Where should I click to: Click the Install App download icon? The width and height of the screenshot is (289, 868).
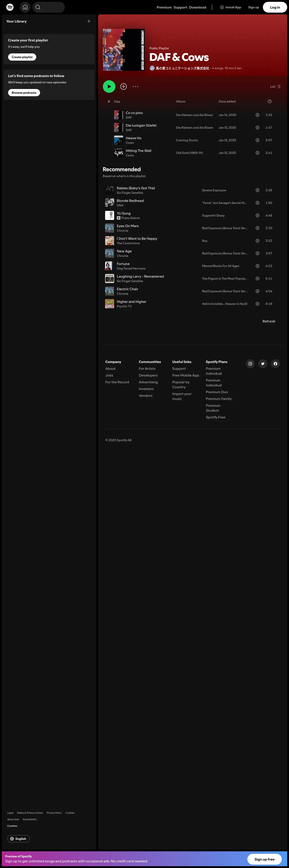222,7
